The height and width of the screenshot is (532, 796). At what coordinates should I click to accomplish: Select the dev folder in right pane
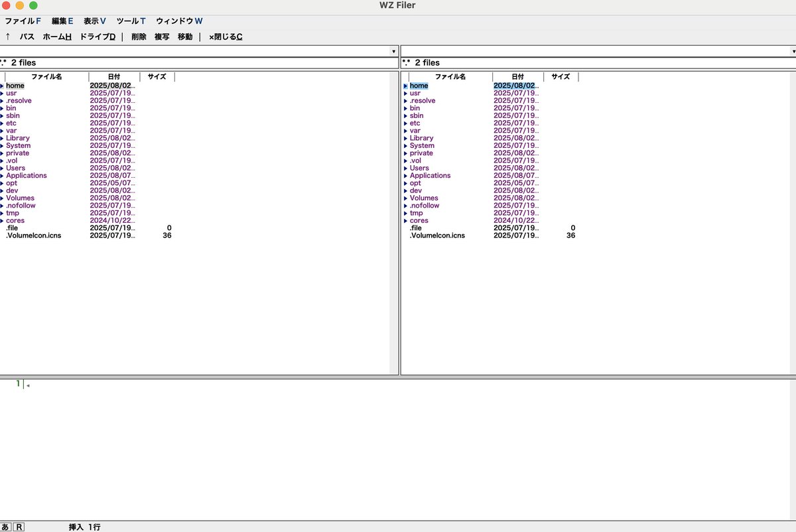pos(416,191)
